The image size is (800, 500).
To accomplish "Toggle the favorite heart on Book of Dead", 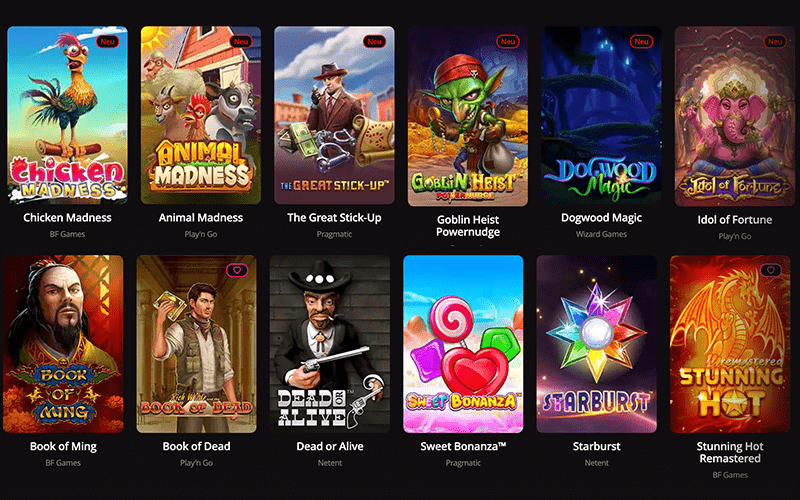I will coord(237,270).
